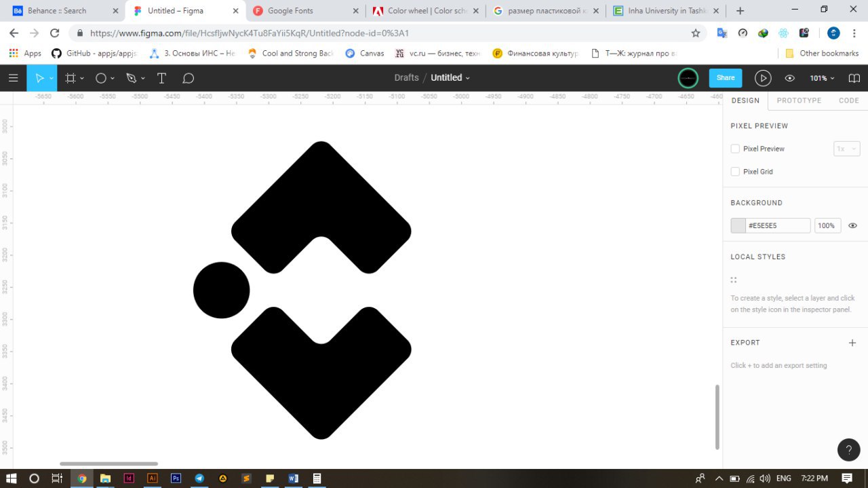This screenshot has width=868, height=488.
Task: Click the background color swatch
Action: pos(738,226)
